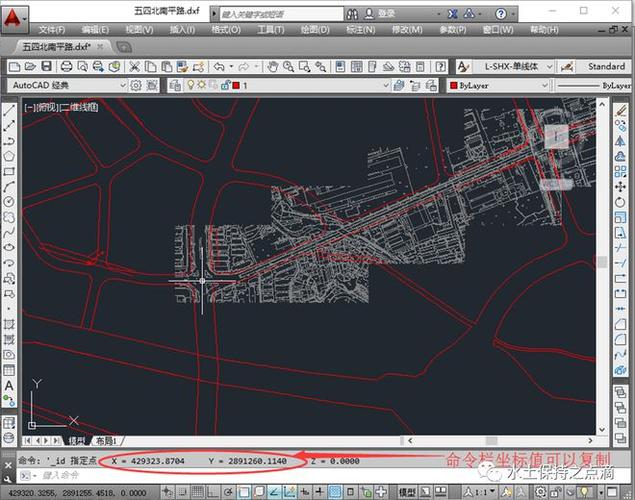The width and height of the screenshot is (635, 500).
Task: Click the Plot printer icon
Action: coord(66,66)
